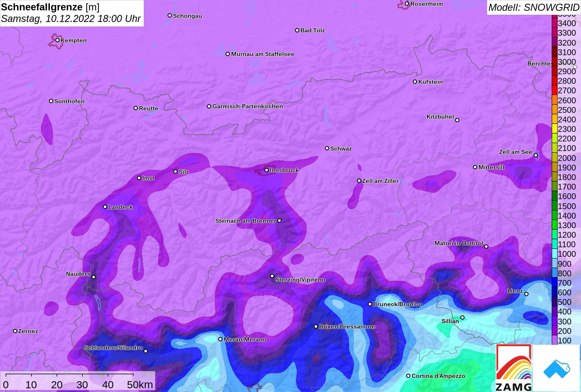Click the Zell am See marker dot
The height and width of the screenshot is (392, 581).
coord(536,156)
